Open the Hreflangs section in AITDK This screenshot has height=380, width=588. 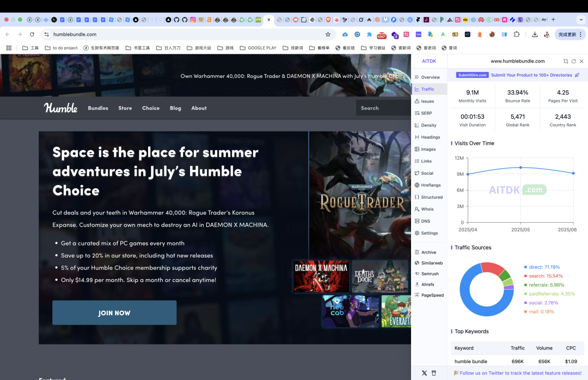tap(428, 185)
